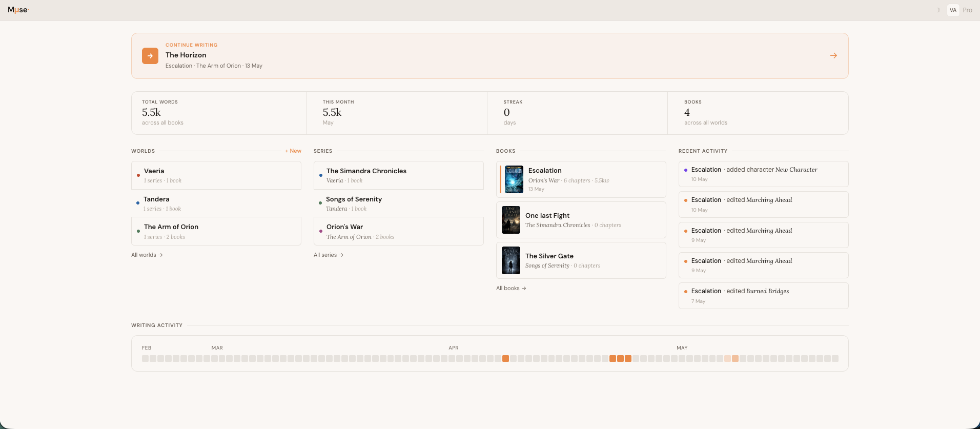Open The Horizon chapter title
980x429 pixels.
pyautogui.click(x=186, y=55)
